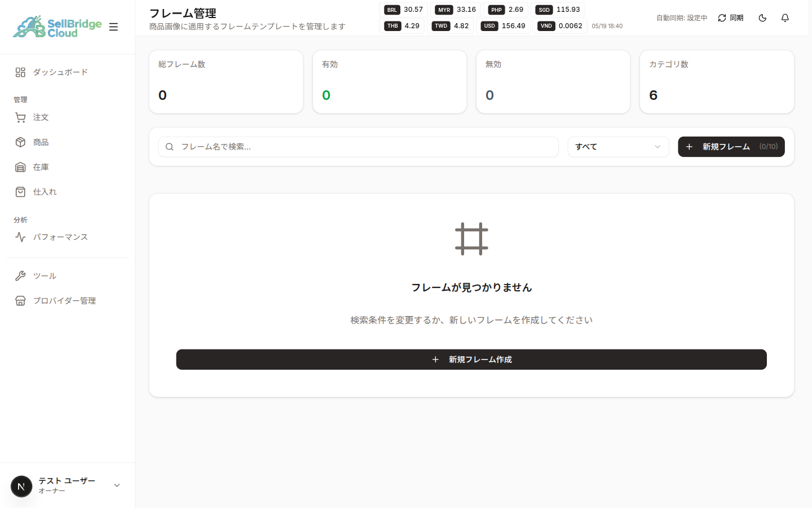Click the ダッシュボード grid icon

click(20, 72)
